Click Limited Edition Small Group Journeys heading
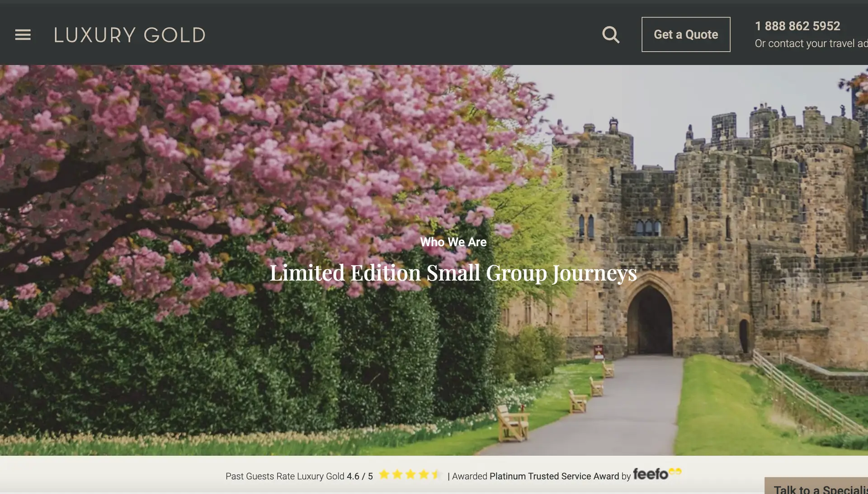Image resolution: width=868 pixels, height=494 pixels. click(453, 273)
